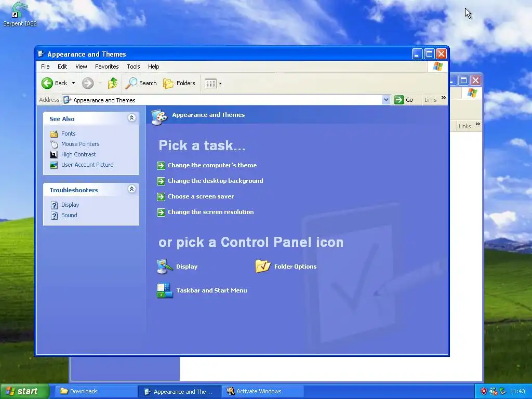
Task: Open the Tools menu
Action: [x=134, y=66]
